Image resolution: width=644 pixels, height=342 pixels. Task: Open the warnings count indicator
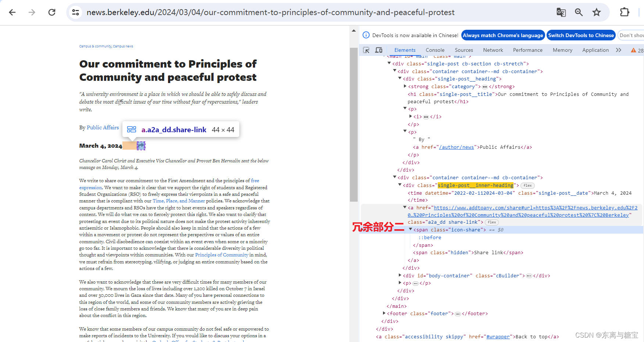click(637, 50)
